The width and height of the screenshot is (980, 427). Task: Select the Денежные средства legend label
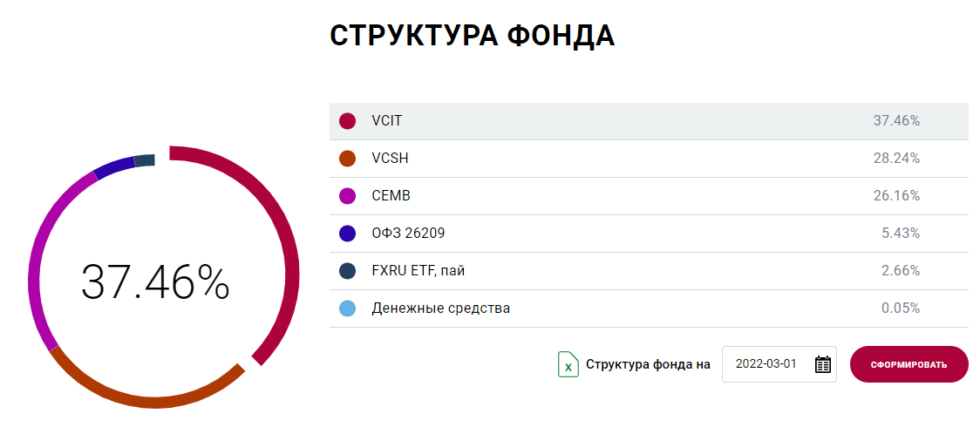pyautogui.click(x=440, y=308)
